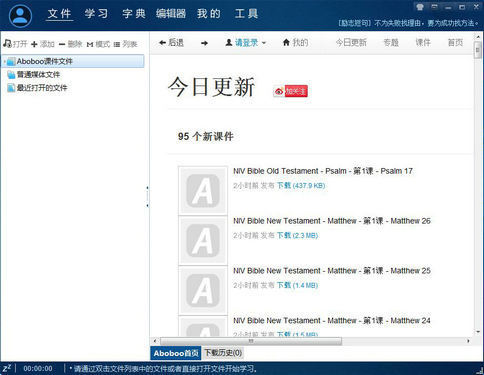Screen dimensions: 484x375
Task: Open 我的 home icon page
Action: pos(295,42)
